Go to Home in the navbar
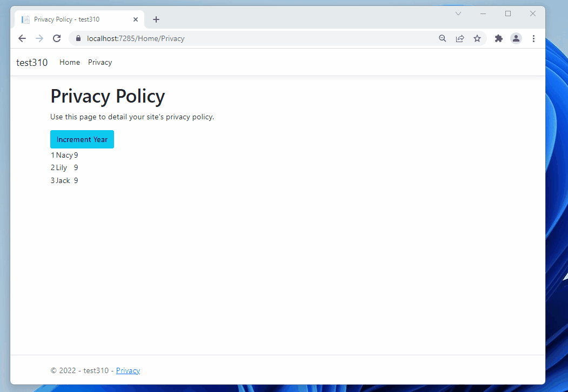568x392 pixels. coord(70,62)
